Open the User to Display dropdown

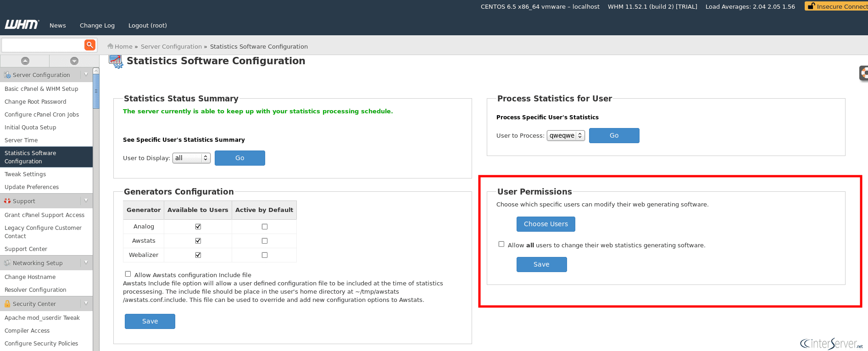tap(191, 158)
